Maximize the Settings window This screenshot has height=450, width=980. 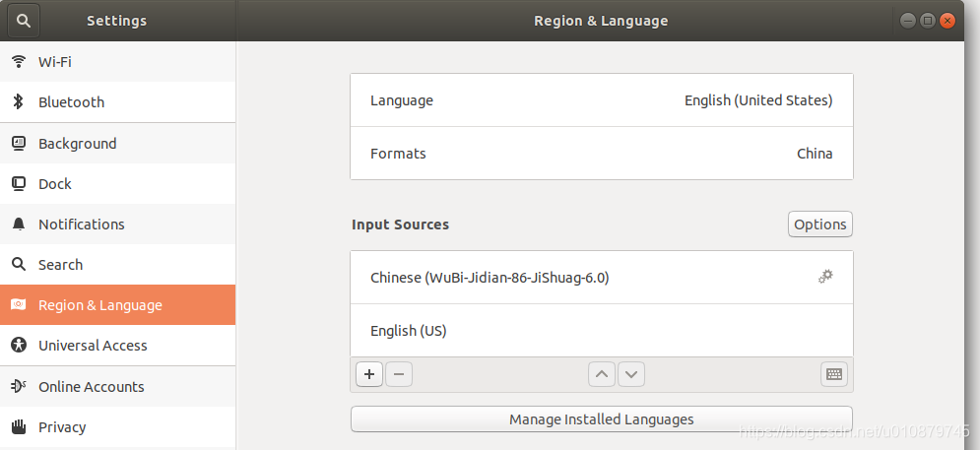pos(928,21)
